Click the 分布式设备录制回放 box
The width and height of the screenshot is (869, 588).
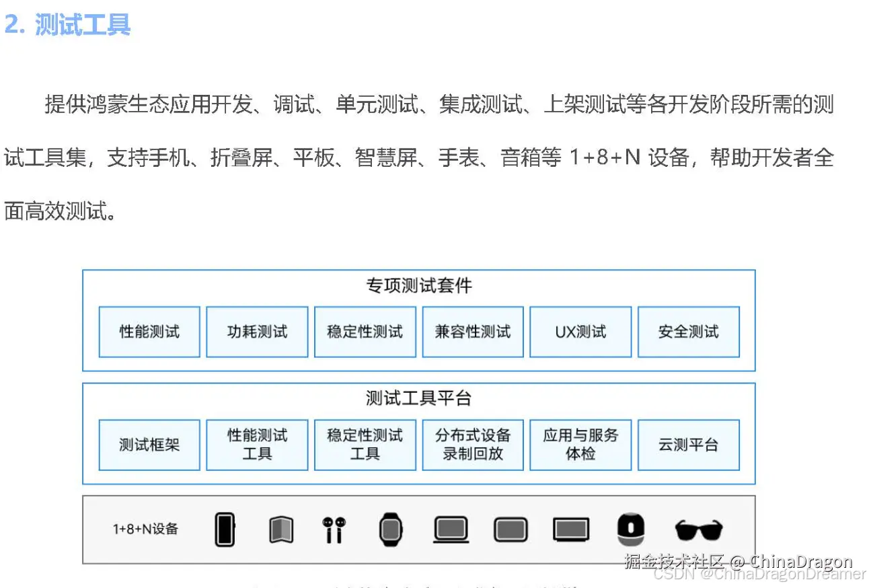[473, 445]
